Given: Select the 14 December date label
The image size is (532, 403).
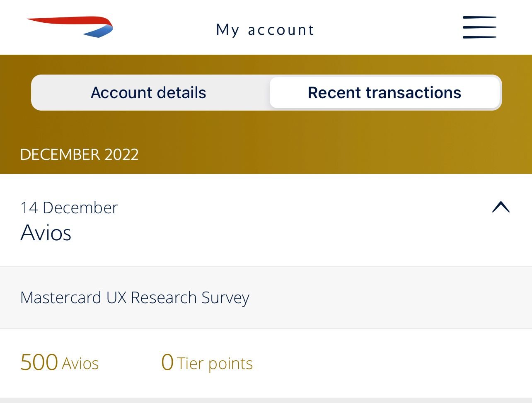Looking at the screenshot, I should point(69,208).
